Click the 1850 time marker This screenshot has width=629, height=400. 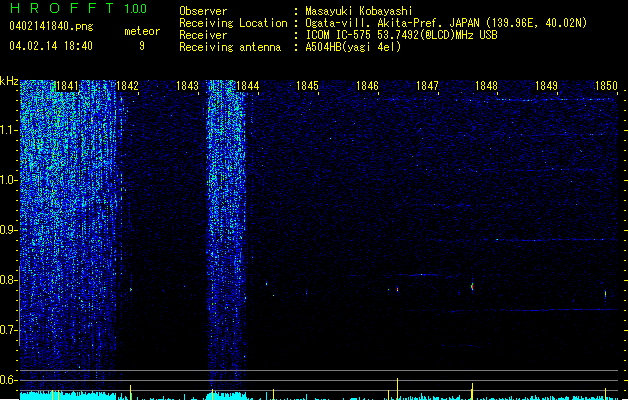pyautogui.click(x=606, y=86)
